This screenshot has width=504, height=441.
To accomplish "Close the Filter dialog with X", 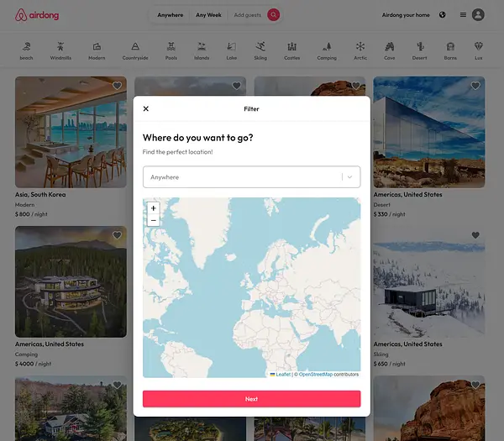I will click(145, 108).
